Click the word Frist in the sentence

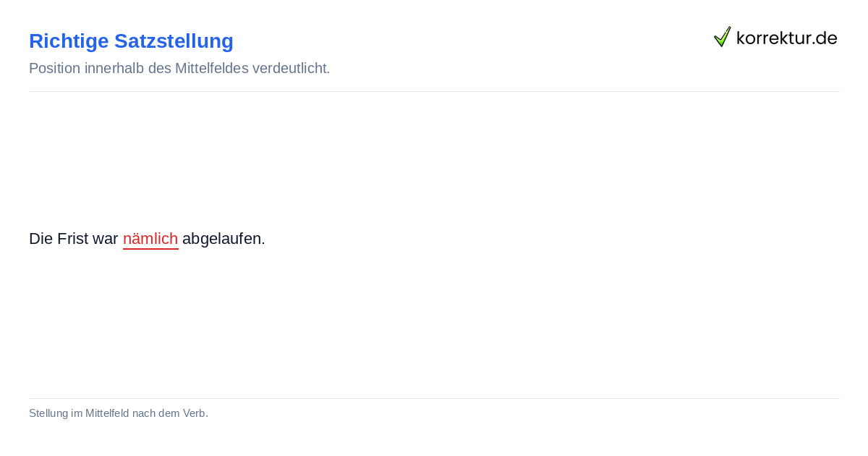tap(73, 239)
